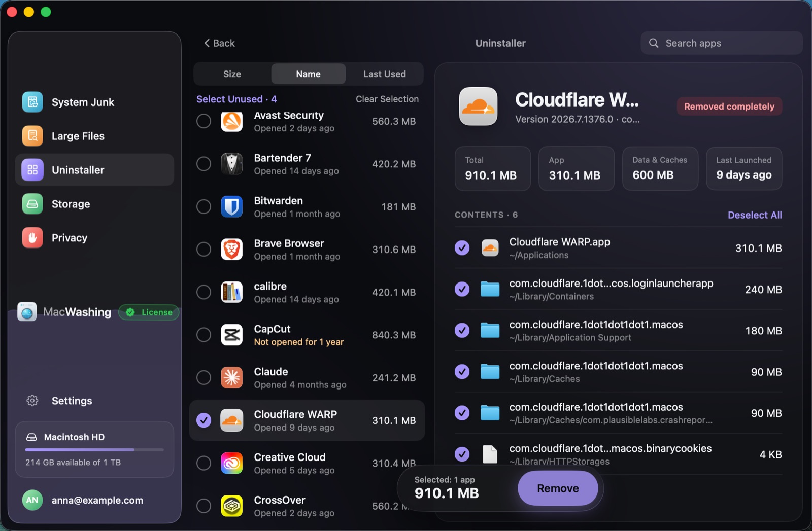Image resolution: width=812 pixels, height=531 pixels.
Task: Click the CapCut app icon
Action: tap(232, 335)
